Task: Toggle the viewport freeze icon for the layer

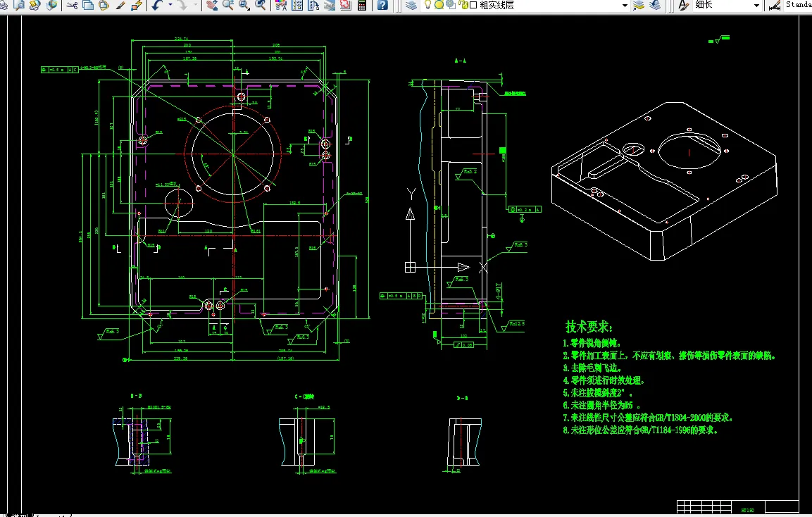Action: click(x=451, y=5)
